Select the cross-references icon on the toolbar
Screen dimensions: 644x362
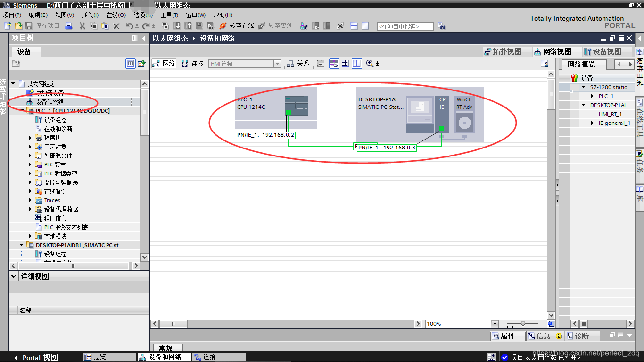pos(303,26)
